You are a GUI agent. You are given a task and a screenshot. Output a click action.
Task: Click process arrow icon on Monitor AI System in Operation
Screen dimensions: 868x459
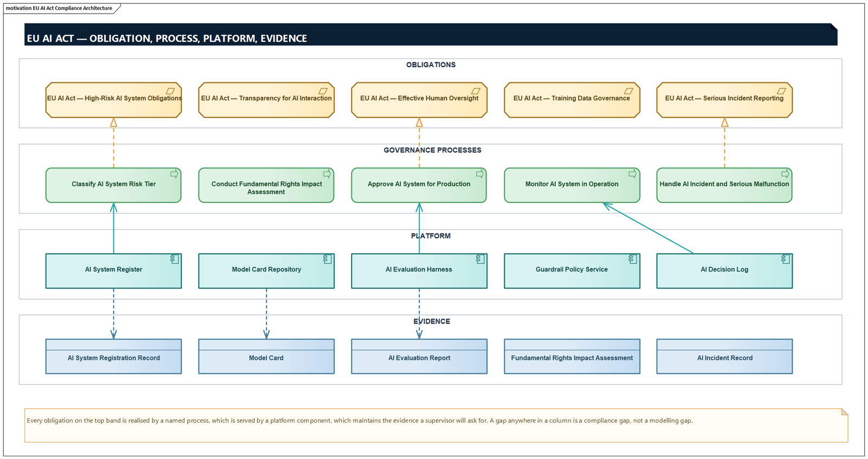pyautogui.click(x=633, y=174)
